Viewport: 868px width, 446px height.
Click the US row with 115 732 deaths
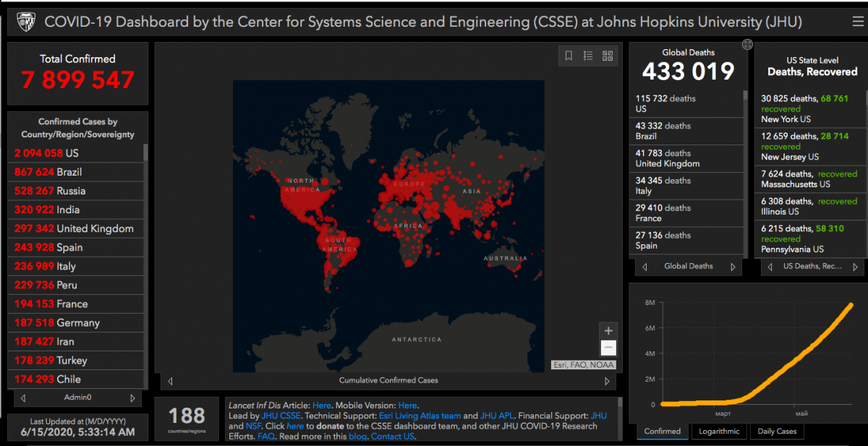point(686,103)
